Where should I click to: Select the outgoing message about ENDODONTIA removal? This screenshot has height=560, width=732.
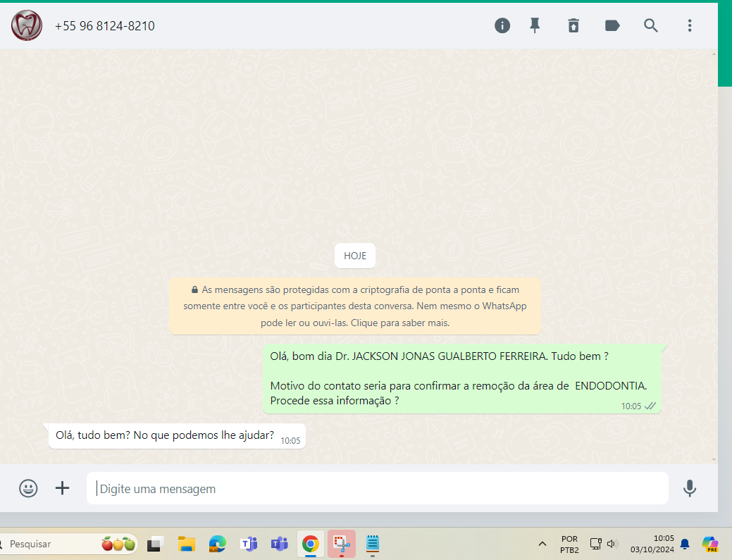[462, 378]
